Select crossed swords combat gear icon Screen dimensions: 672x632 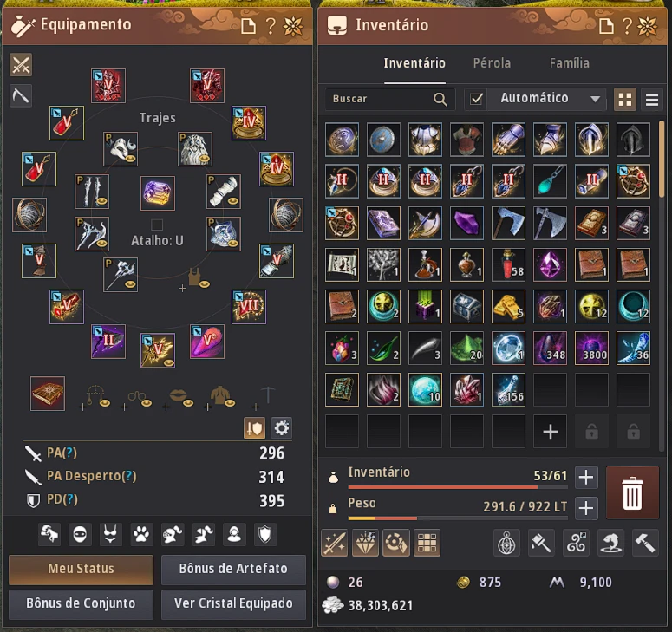21,65
